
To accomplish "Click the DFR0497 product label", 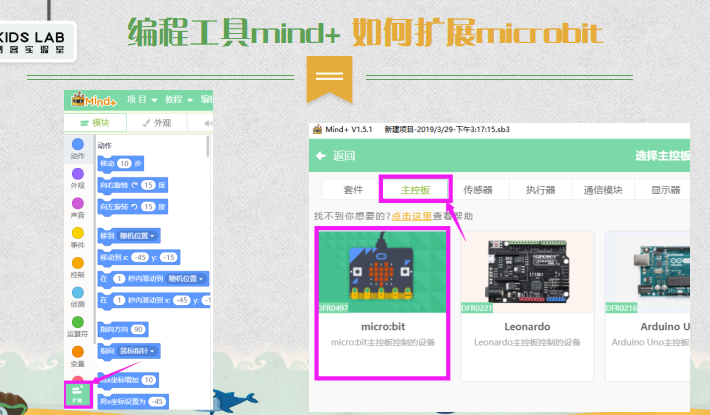I will [x=334, y=308].
